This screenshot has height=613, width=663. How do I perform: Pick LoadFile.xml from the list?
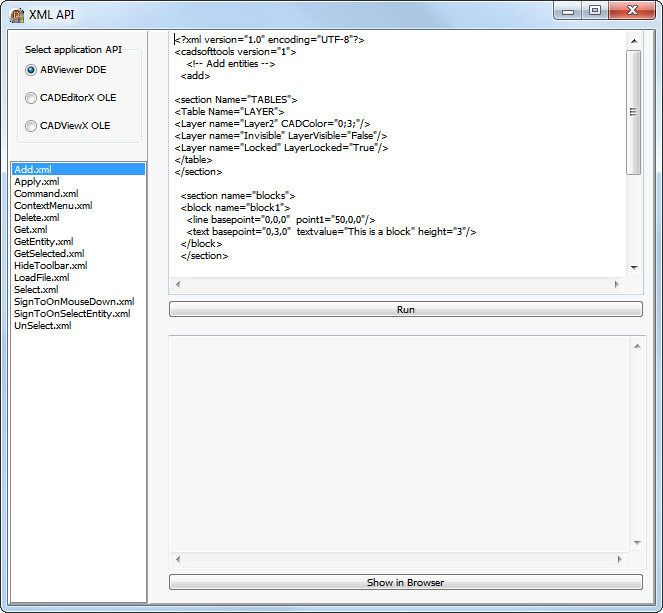tap(78, 278)
